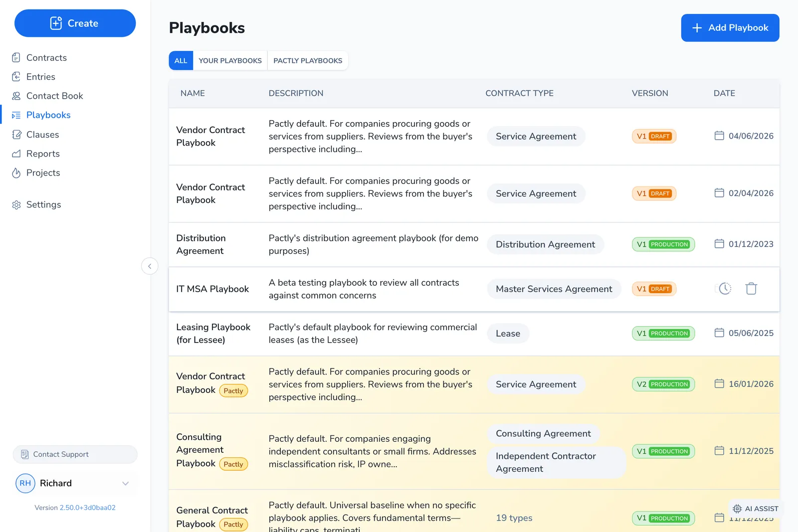Click the Distribution Agreement type tag
798x532 pixels.
pyautogui.click(x=545, y=245)
